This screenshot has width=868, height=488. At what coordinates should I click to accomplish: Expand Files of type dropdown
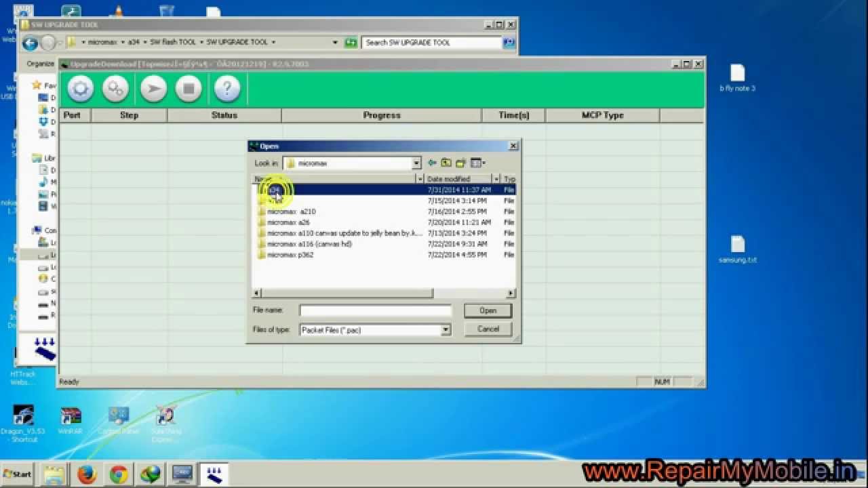(x=446, y=330)
